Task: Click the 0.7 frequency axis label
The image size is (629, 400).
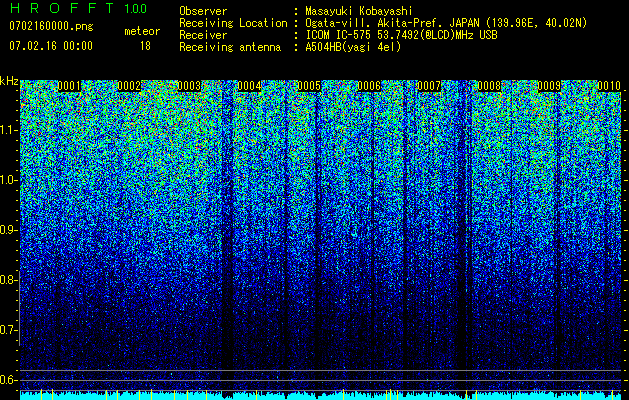Action: tap(8, 330)
